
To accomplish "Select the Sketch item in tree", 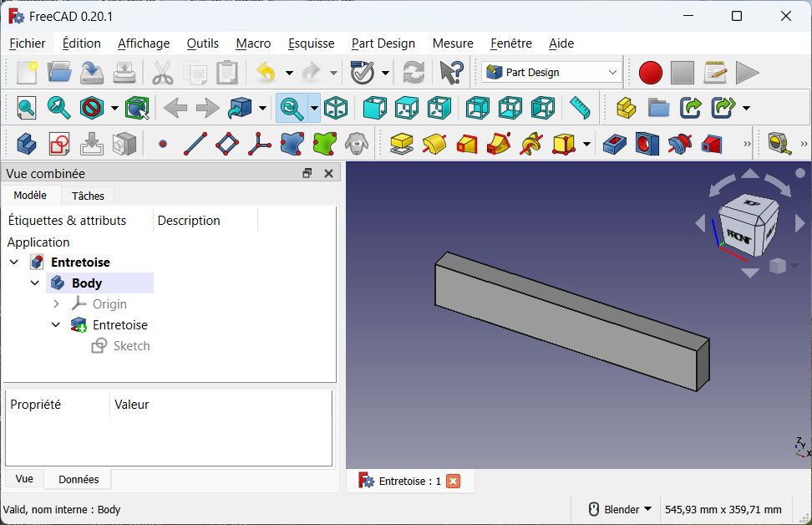I will point(131,346).
